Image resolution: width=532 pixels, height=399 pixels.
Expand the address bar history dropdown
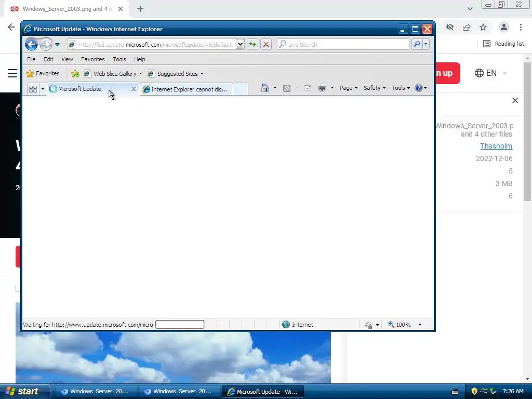pos(240,45)
